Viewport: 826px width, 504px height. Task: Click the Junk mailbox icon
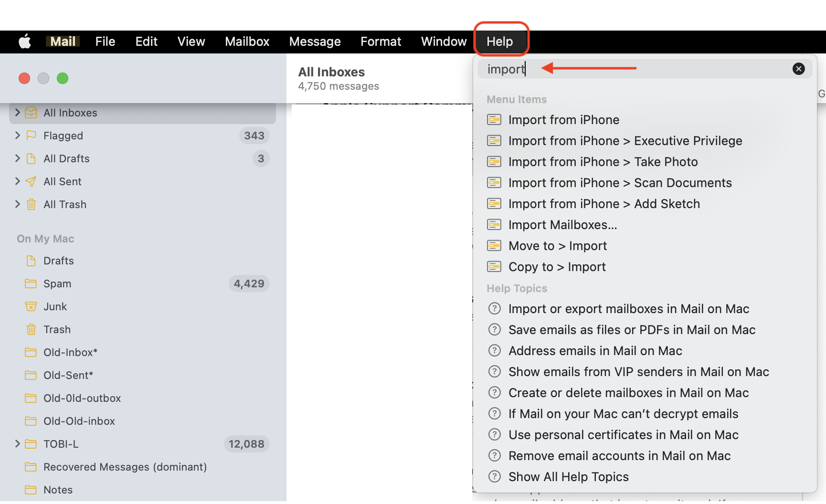pyautogui.click(x=31, y=306)
